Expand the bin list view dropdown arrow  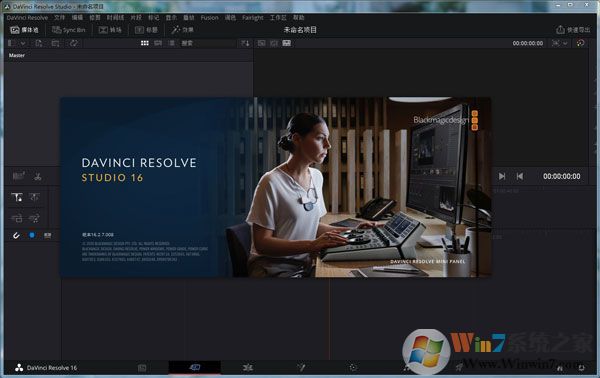[x=23, y=43]
